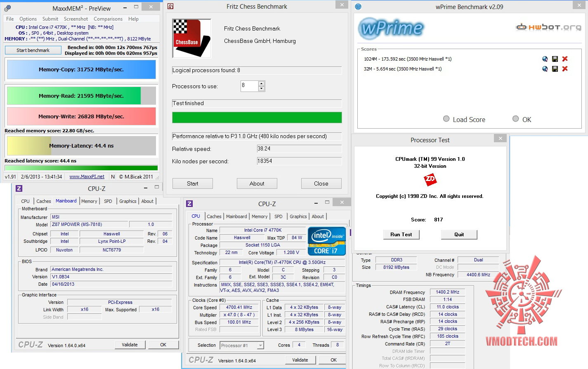Screen dimensions: 588x369
Task: Open the File menu in MaxxMEM
Action: click(x=10, y=19)
